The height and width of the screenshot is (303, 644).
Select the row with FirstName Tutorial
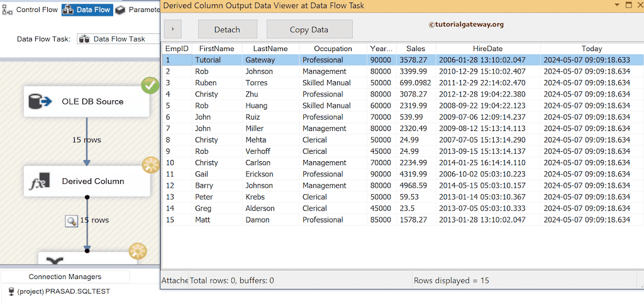point(403,60)
